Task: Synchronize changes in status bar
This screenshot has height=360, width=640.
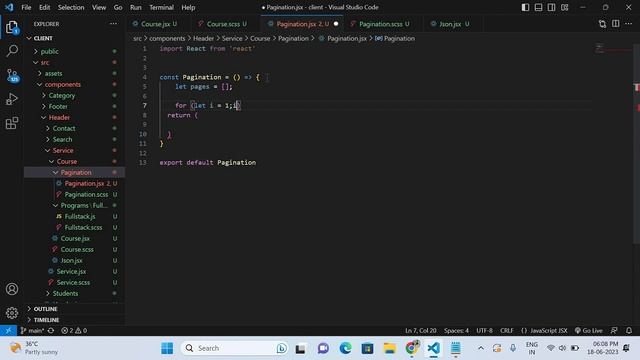Action: (x=51, y=330)
